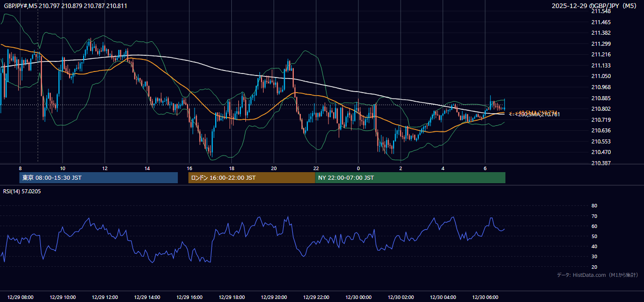Click RSI scale level 20

594,267
